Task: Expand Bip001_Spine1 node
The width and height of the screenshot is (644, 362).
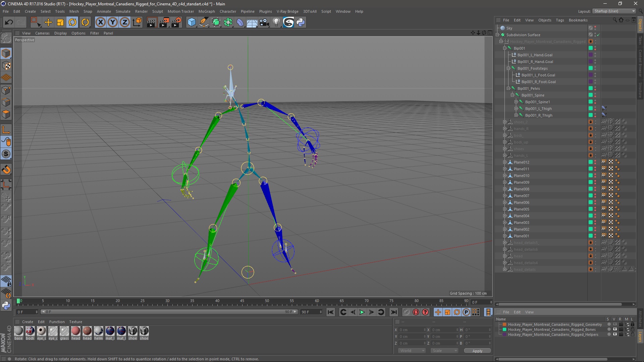Action: point(516,102)
